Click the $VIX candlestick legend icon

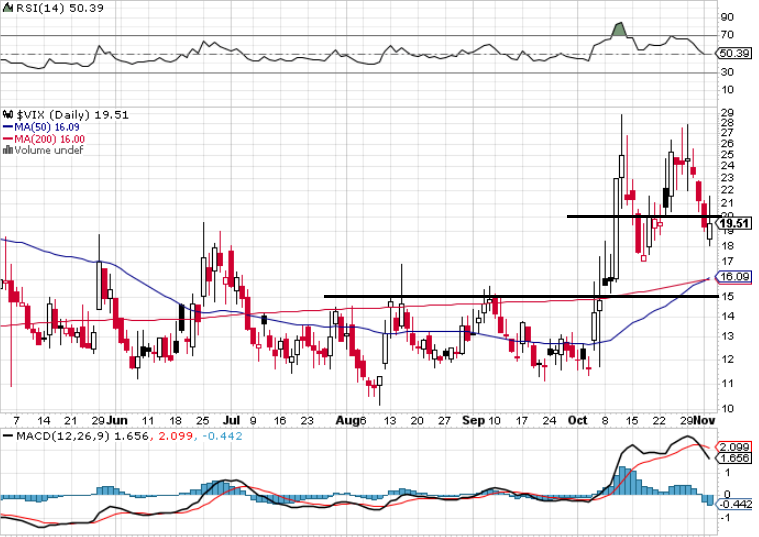[6, 115]
